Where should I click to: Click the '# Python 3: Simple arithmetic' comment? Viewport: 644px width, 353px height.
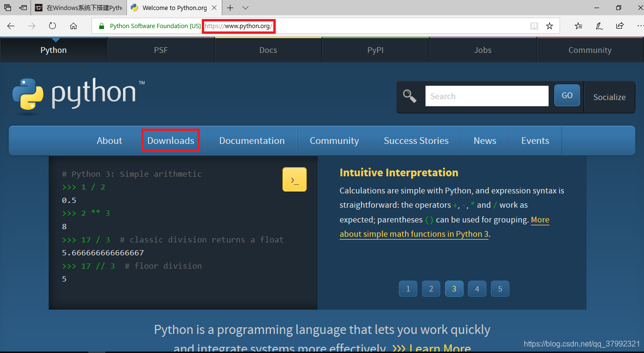pos(132,174)
